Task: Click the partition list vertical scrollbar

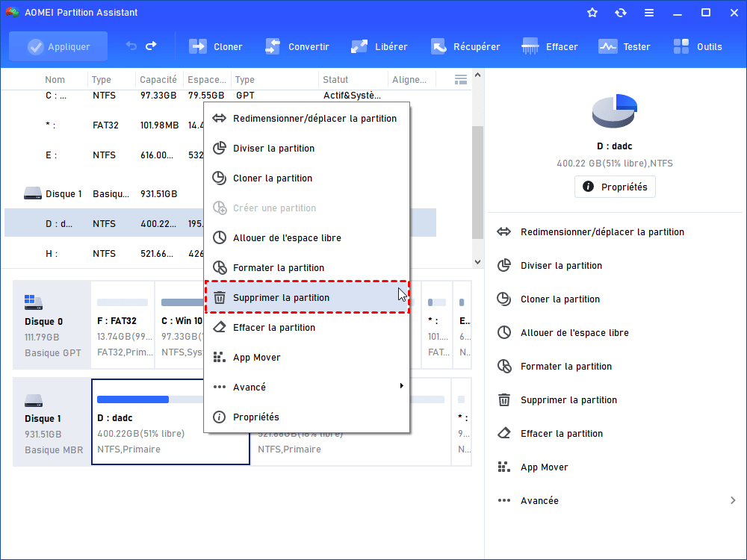Action: (x=477, y=179)
